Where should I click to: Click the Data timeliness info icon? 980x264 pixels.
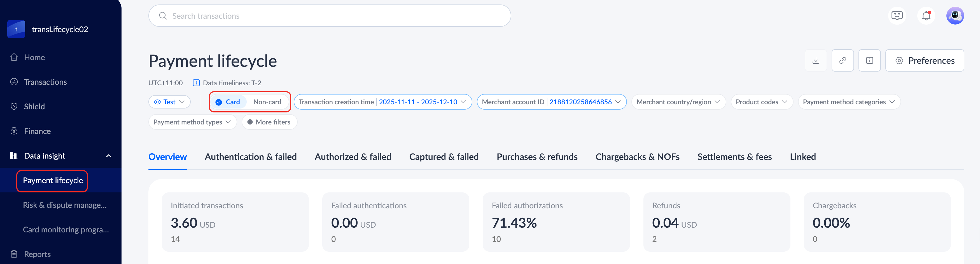point(196,83)
